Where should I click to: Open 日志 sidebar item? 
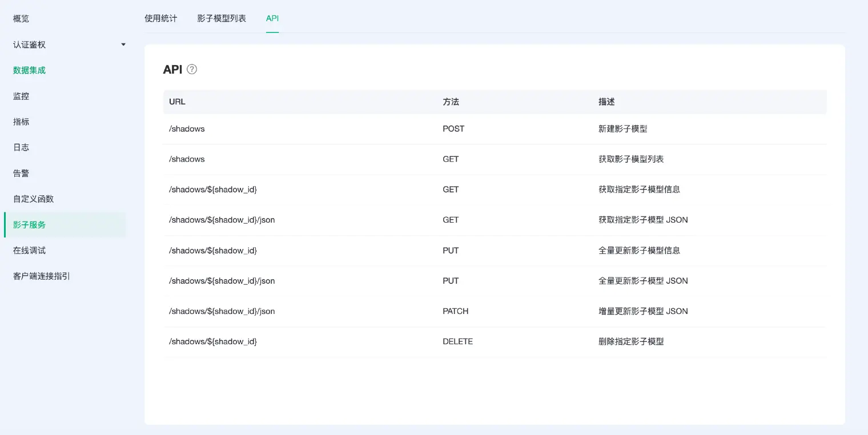(x=21, y=147)
